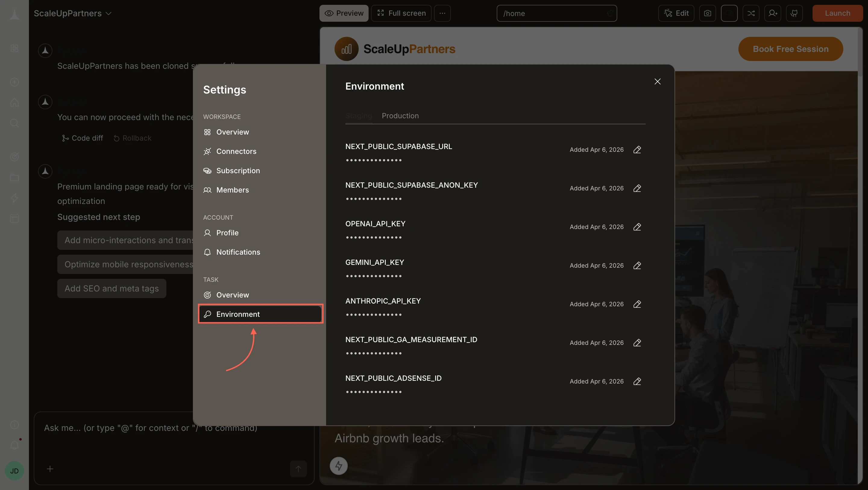This screenshot has width=868, height=490.
Task: Open the GitHub icon in the top toolbar
Action: pos(794,13)
